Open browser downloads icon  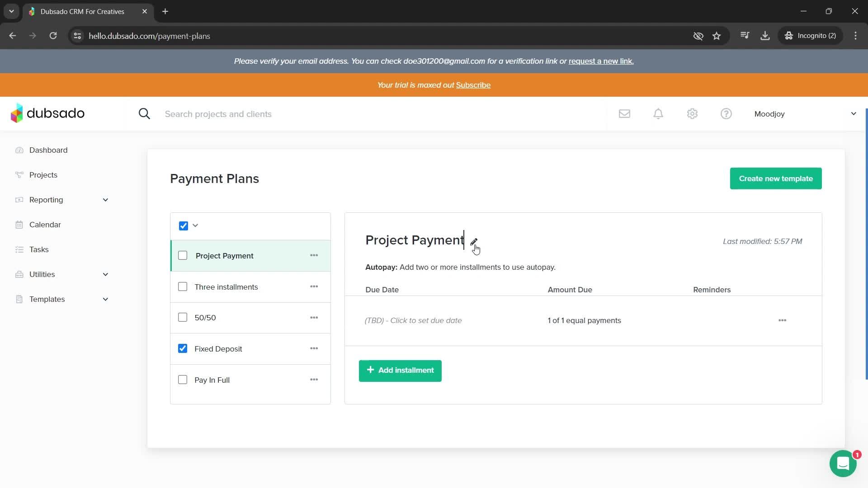(765, 36)
